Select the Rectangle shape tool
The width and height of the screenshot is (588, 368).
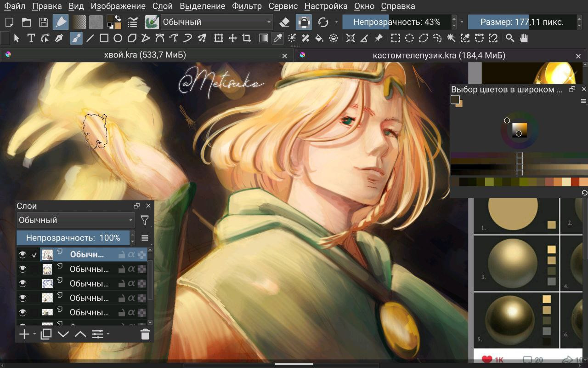(x=104, y=38)
